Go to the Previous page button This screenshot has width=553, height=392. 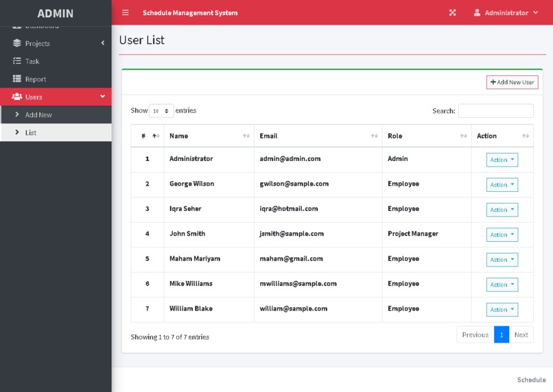click(475, 334)
